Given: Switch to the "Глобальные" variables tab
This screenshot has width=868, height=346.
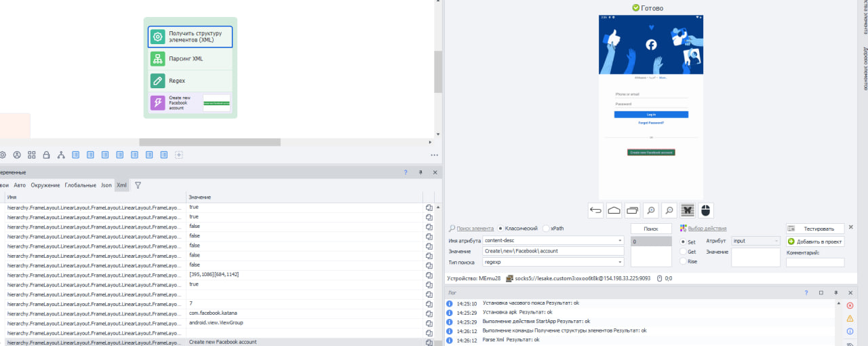Looking at the screenshot, I should click(x=80, y=185).
